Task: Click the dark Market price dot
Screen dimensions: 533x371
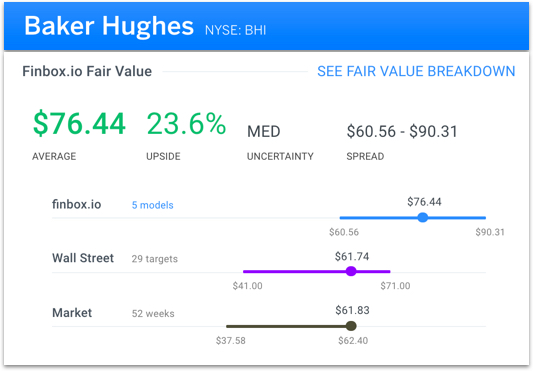Action: tap(351, 326)
